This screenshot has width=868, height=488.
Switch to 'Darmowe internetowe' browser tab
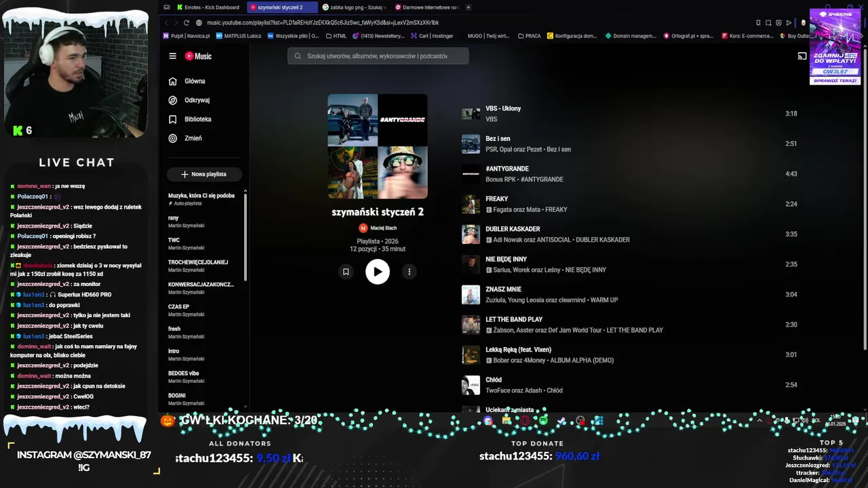pyautogui.click(x=427, y=7)
